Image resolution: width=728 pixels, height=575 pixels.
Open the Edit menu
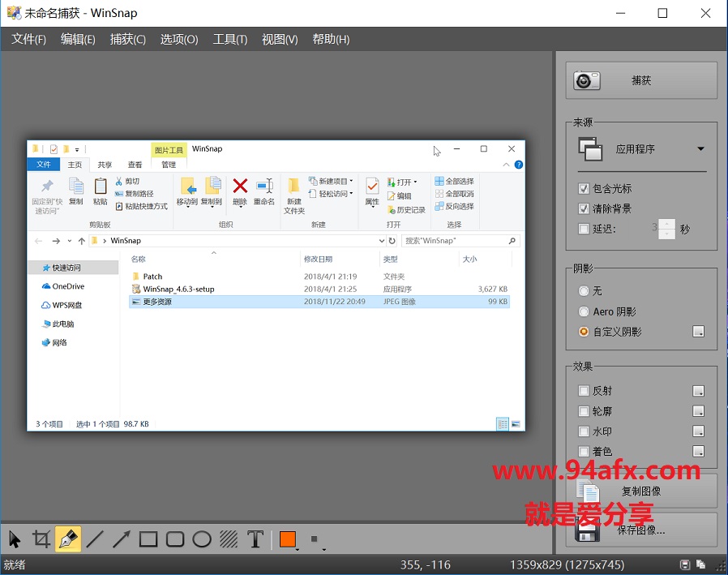tap(78, 39)
